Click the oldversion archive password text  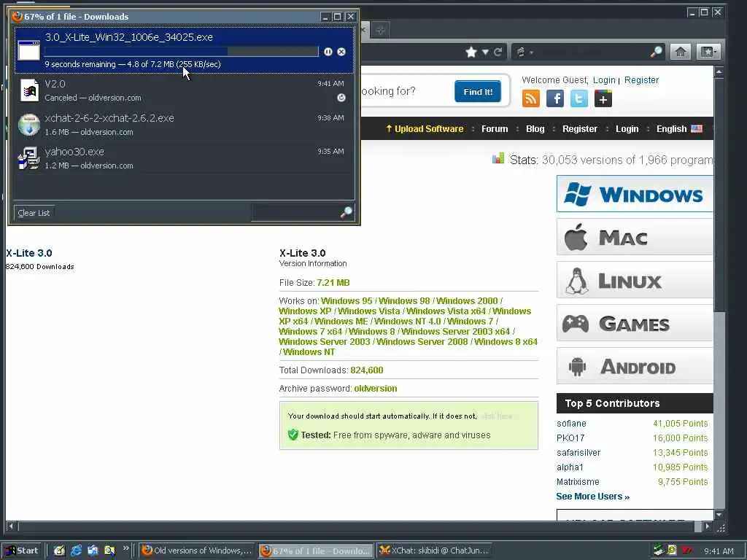tap(376, 389)
